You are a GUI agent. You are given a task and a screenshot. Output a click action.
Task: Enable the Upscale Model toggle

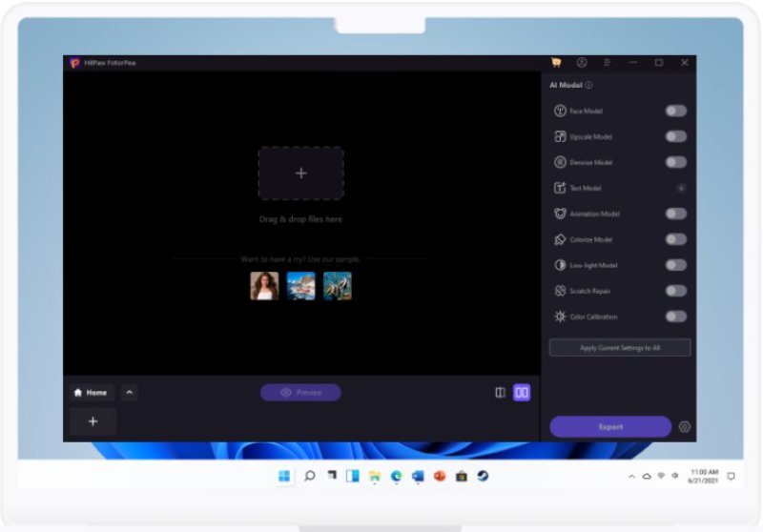coord(676,136)
